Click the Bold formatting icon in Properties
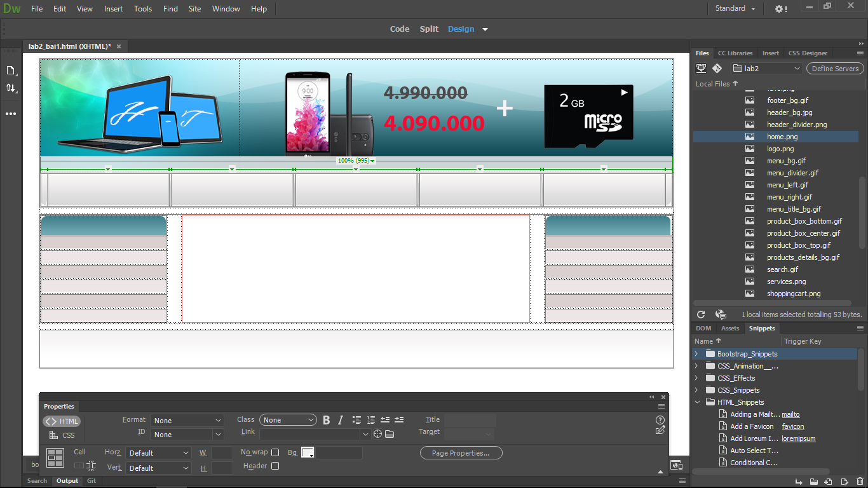 (x=327, y=420)
